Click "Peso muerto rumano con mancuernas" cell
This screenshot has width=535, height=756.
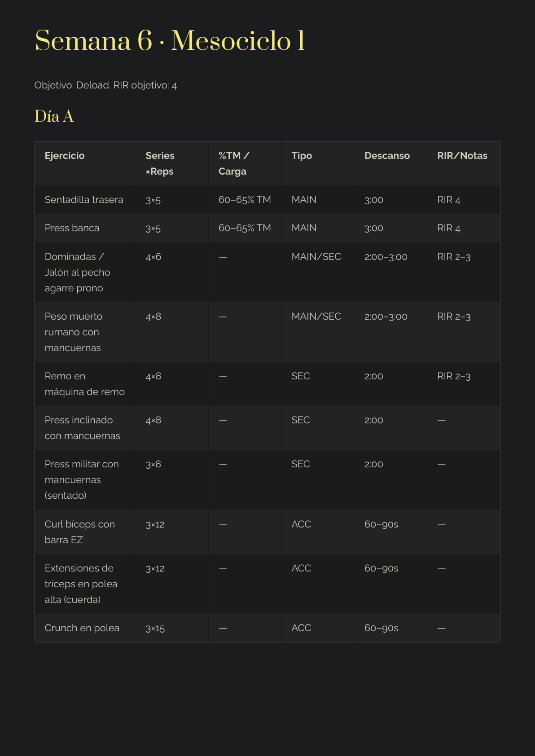click(74, 332)
